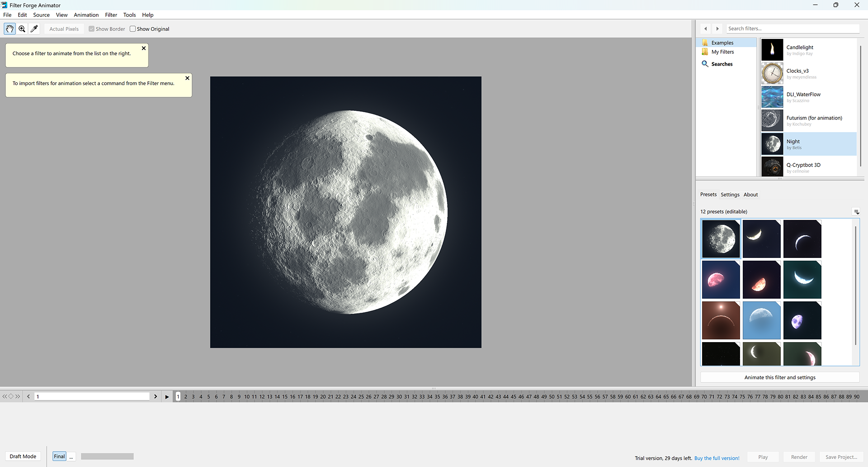This screenshot has width=868, height=467.
Task: Enable the Show Original checkbox
Action: coord(132,29)
